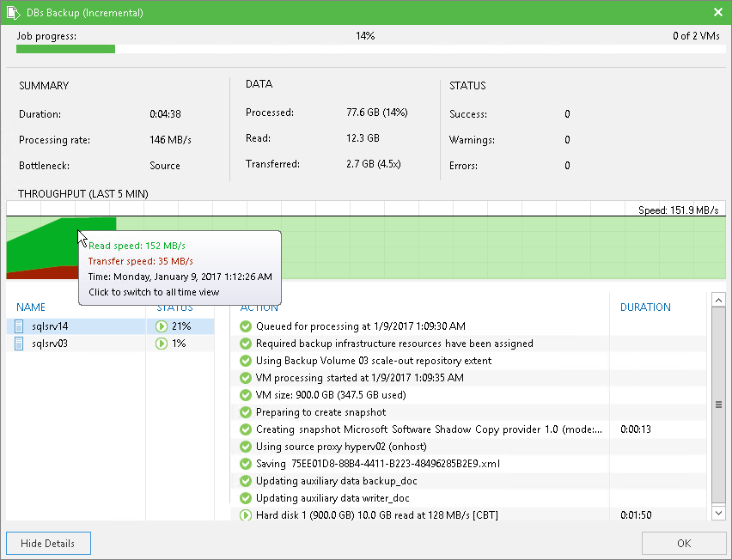Image resolution: width=732 pixels, height=560 pixels.
Task: Click success icon for Updating auxiliary data backup_doc
Action: tap(246, 481)
